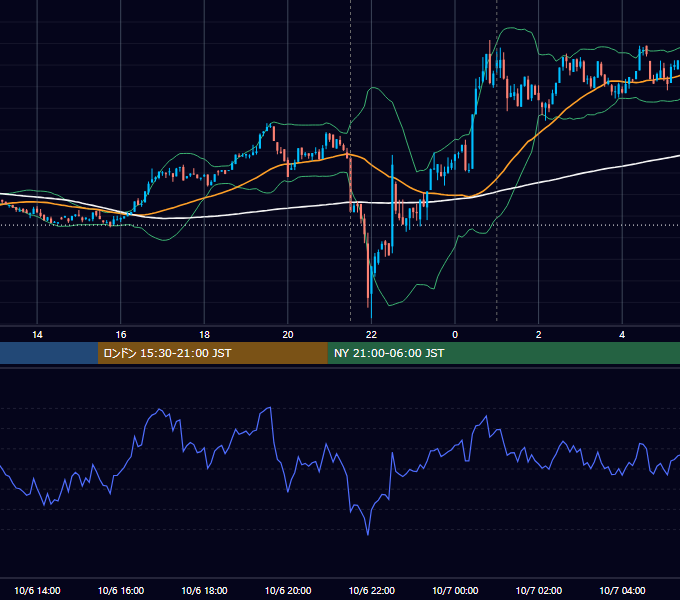Screen dimensions: 680x600
Task: Click the 10/6 14:00 label on indicator axis
Action: (37, 590)
